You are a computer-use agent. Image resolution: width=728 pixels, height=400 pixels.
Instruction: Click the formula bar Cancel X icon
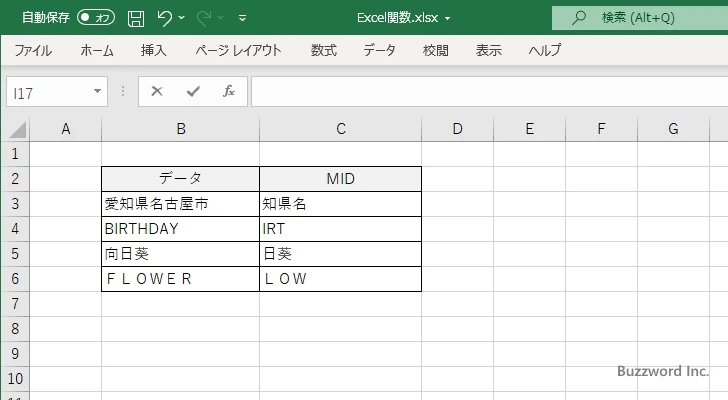[157, 91]
